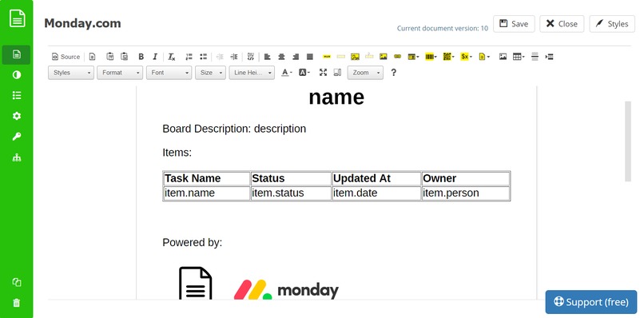644x318 pixels.
Task: Open the Zoom combo box
Action: [x=365, y=73]
